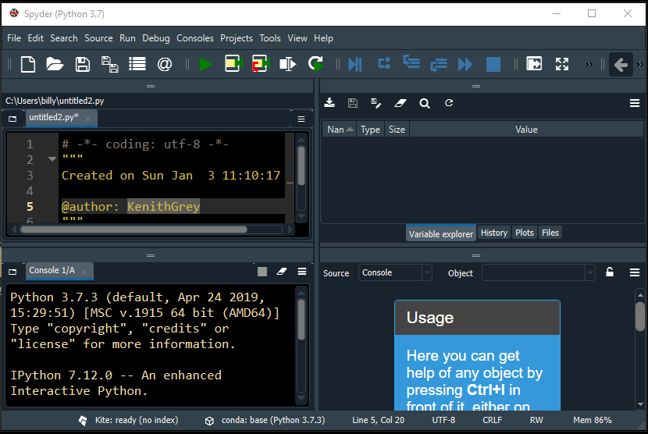Expand hidden toolbar items with chevron
Viewport: 648px width, 434px height.
pos(589,65)
